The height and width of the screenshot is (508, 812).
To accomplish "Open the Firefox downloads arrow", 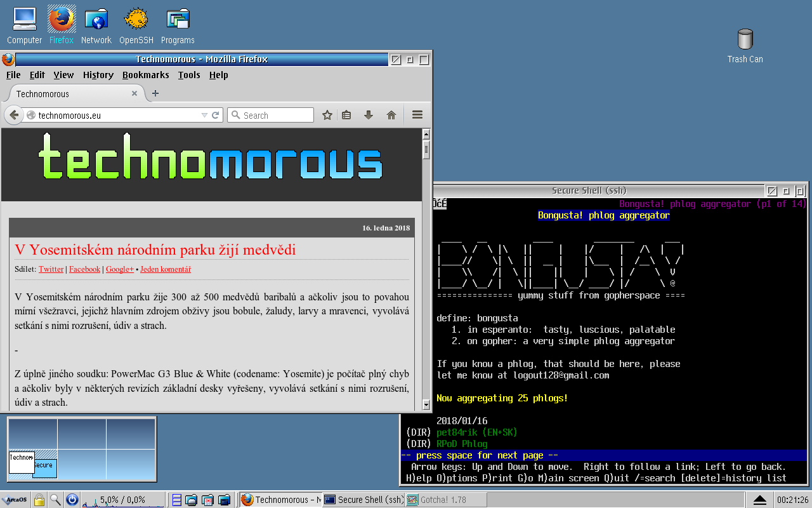I will point(369,115).
